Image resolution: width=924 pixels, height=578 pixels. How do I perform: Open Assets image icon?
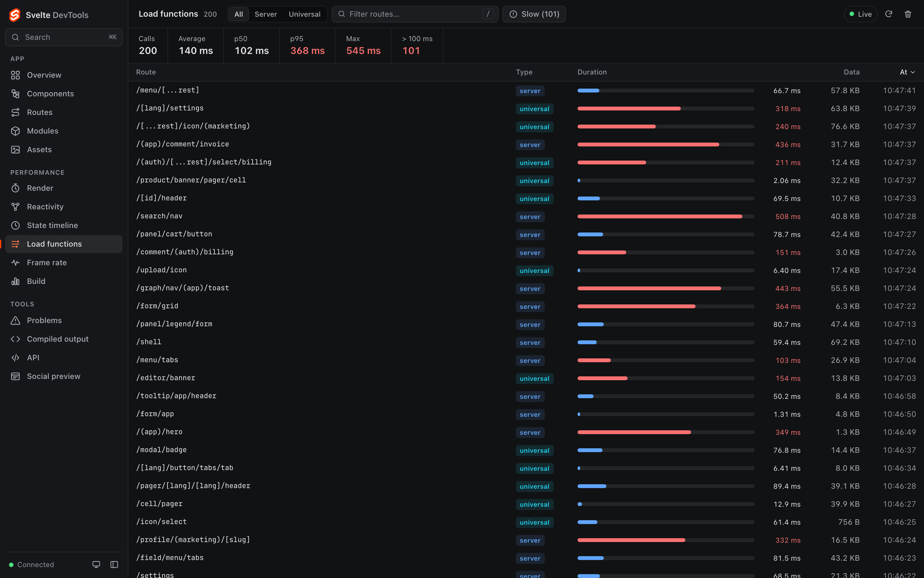pyautogui.click(x=15, y=149)
